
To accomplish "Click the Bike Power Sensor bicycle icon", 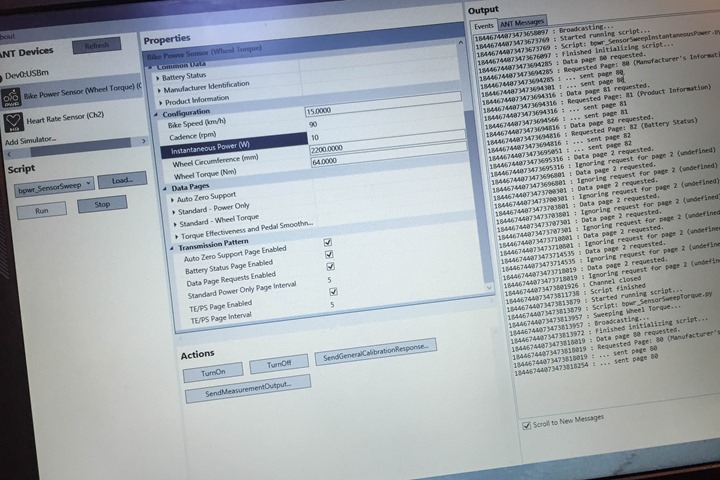I will [11, 97].
